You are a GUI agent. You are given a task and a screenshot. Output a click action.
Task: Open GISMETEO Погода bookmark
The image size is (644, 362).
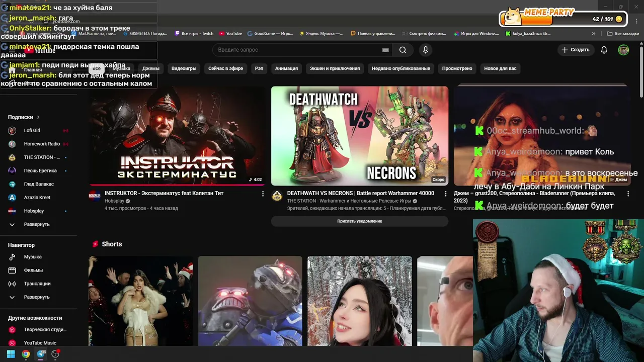pyautogui.click(x=144, y=34)
